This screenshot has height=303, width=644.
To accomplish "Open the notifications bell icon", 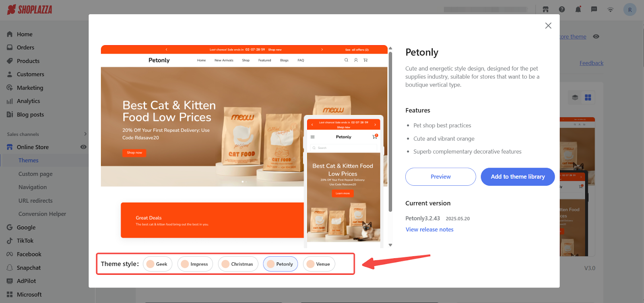I will [x=578, y=9].
